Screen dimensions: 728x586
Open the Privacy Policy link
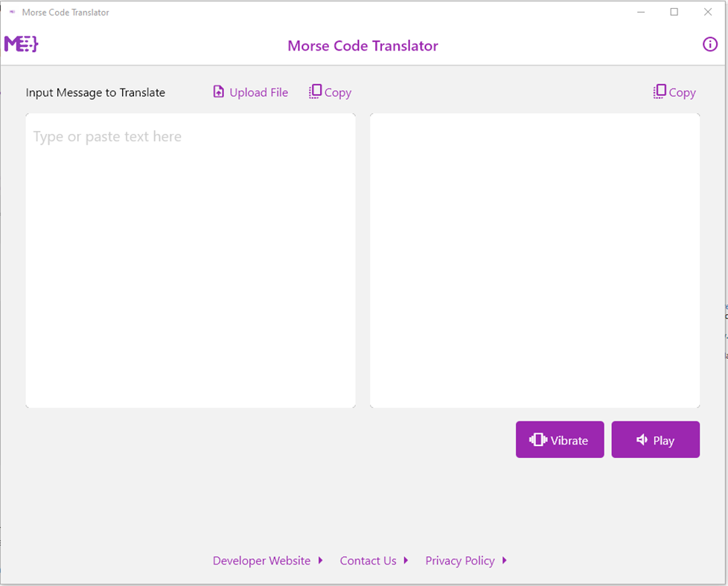460,561
